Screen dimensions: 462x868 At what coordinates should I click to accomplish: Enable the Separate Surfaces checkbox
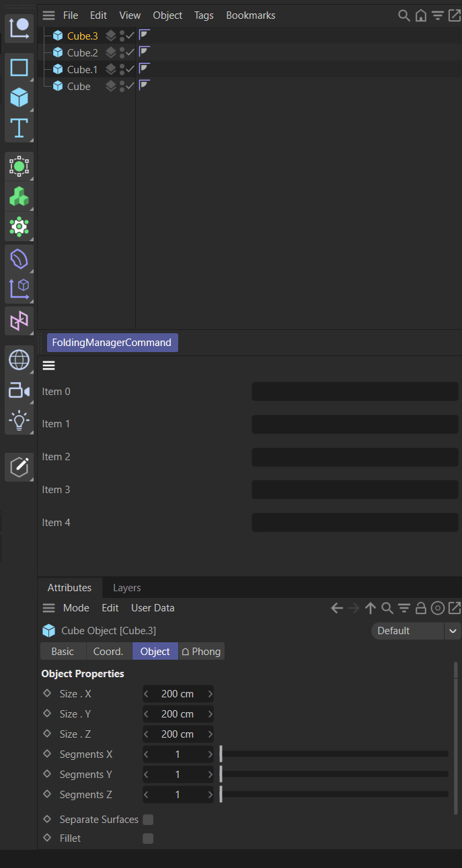click(x=148, y=820)
